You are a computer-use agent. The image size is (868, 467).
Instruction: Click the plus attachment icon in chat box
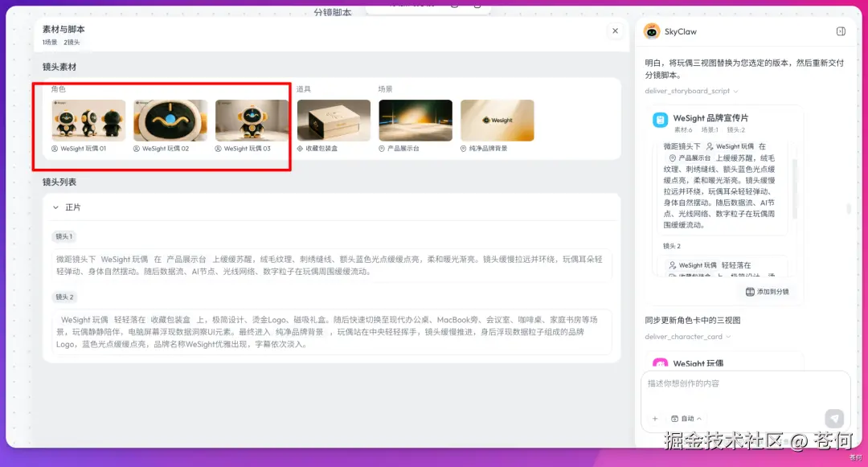click(x=655, y=419)
